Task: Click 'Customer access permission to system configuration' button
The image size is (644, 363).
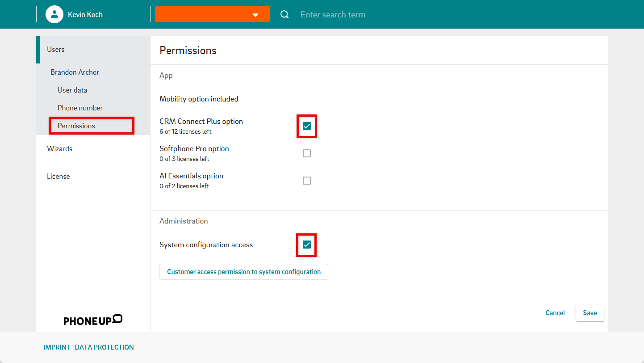Action: pyautogui.click(x=244, y=272)
